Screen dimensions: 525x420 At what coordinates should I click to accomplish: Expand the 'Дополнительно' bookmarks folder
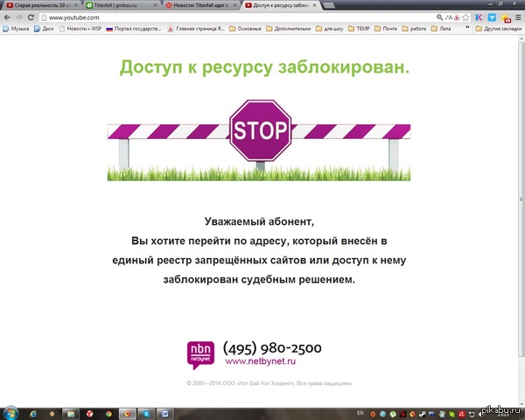[x=288, y=29]
